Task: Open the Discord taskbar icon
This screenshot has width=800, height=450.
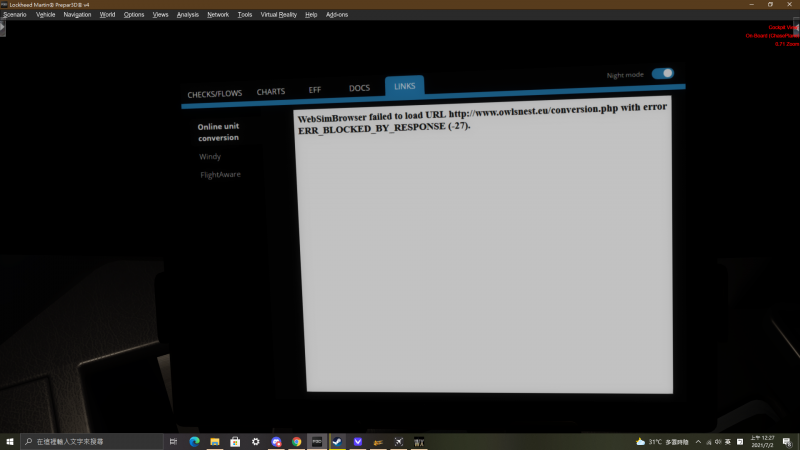Action: [x=276, y=441]
